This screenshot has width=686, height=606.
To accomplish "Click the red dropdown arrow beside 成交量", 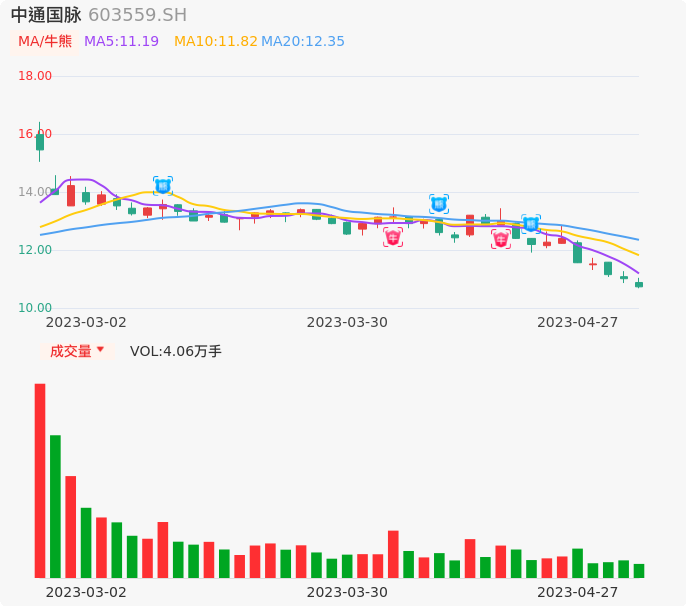I will click(101, 350).
